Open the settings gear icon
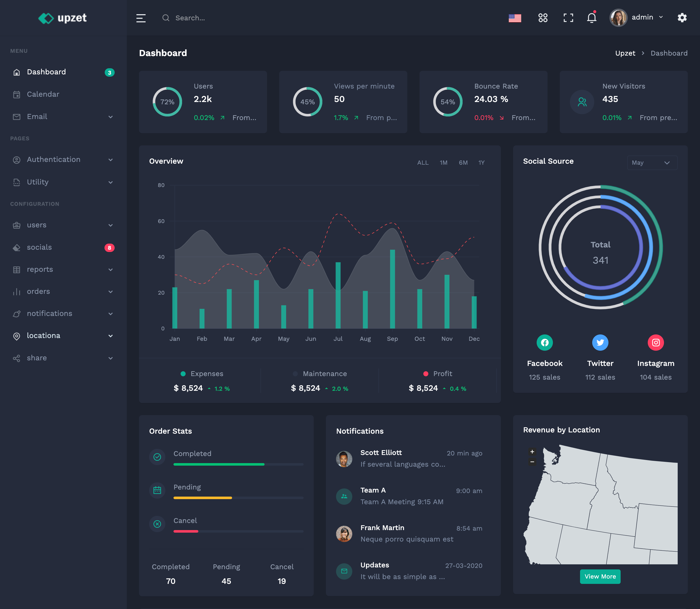 (683, 18)
